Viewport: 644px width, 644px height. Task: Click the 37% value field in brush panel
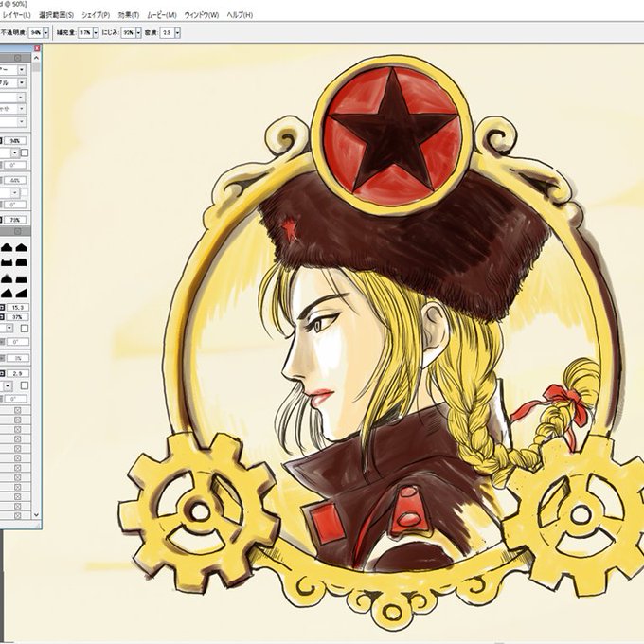coord(18,317)
